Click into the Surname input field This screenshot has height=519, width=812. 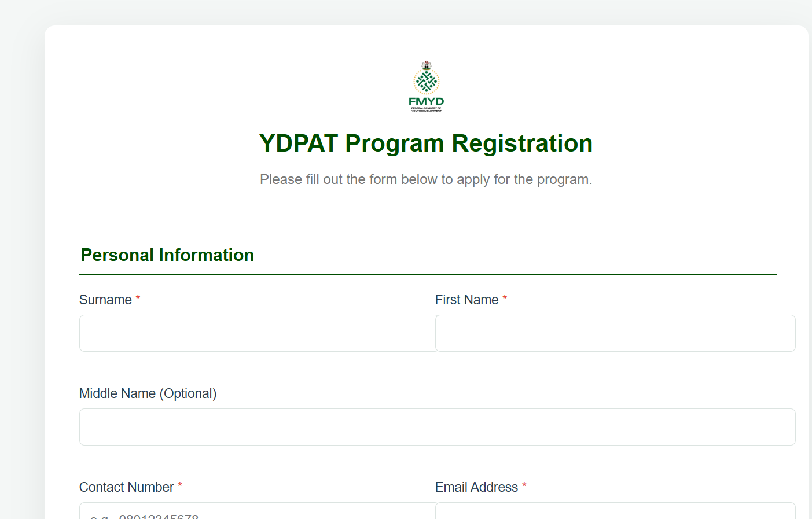tap(257, 333)
